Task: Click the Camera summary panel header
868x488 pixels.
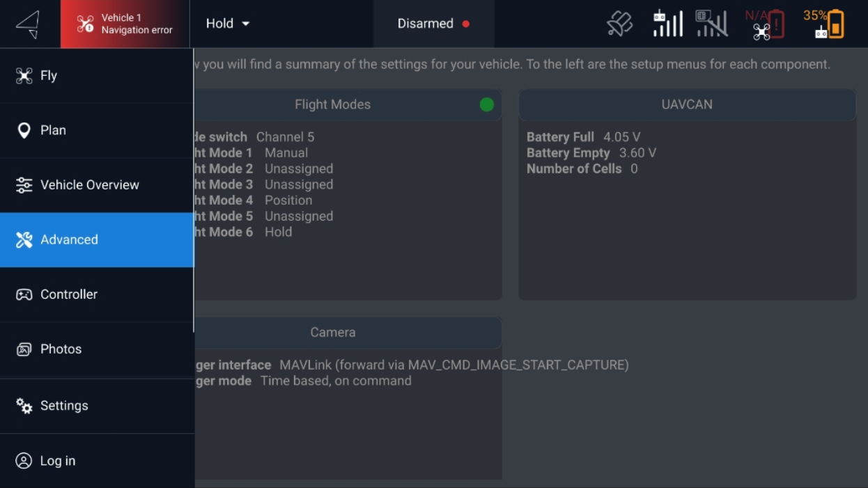Action: (333, 332)
